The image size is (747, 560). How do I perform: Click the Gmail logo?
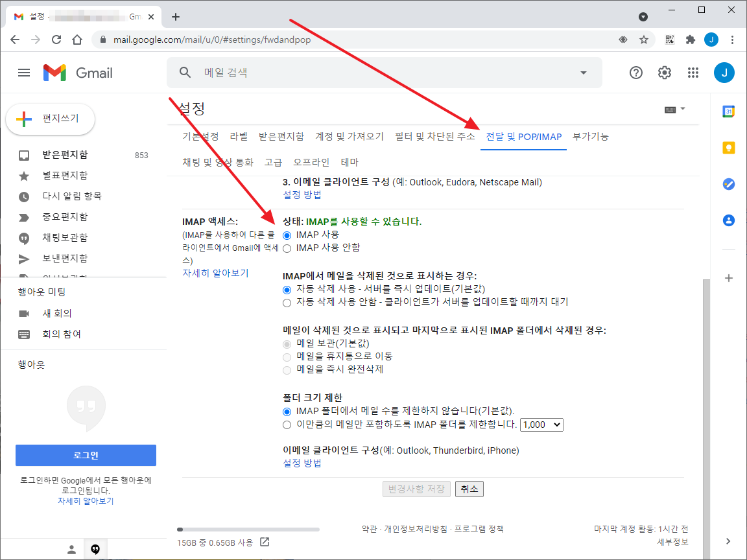(78, 73)
